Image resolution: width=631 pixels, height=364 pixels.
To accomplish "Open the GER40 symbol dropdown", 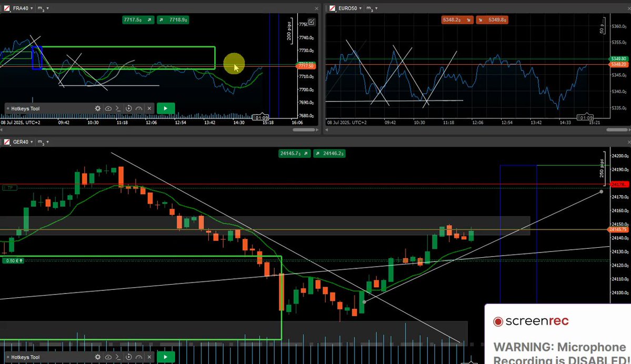I will pos(23,142).
